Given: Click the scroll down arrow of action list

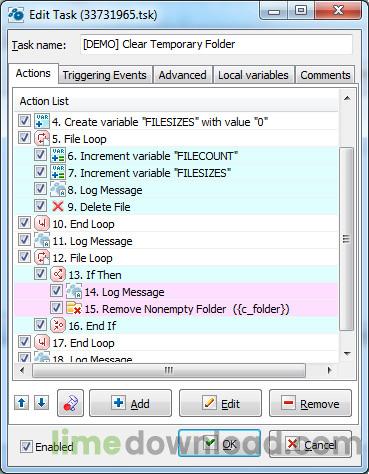Looking at the screenshot, I should click(347, 354).
